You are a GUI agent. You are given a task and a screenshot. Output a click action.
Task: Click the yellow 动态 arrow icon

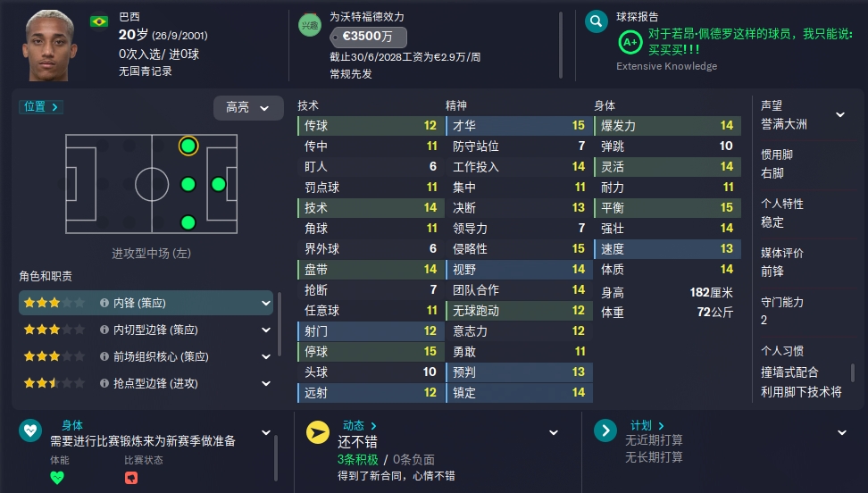[318, 432]
